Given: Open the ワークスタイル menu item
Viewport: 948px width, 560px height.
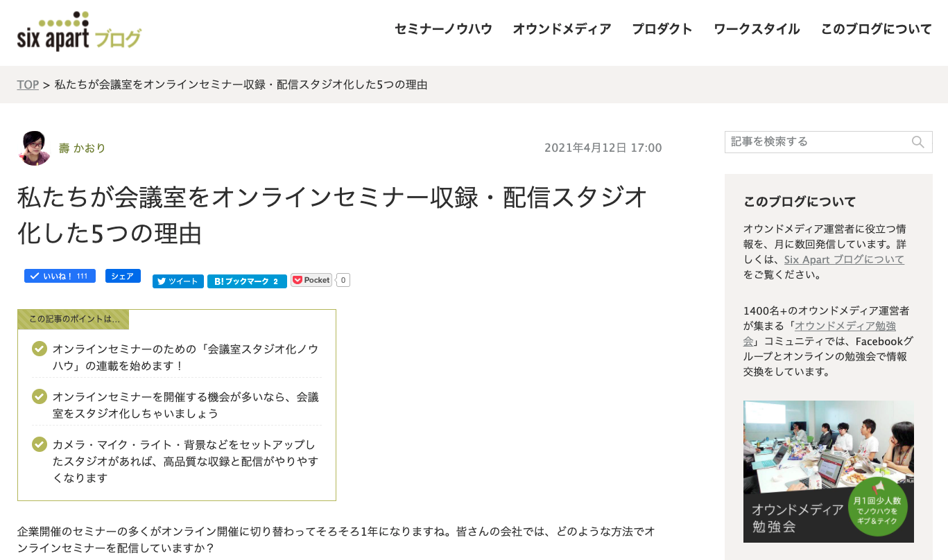Looking at the screenshot, I should tap(757, 29).
